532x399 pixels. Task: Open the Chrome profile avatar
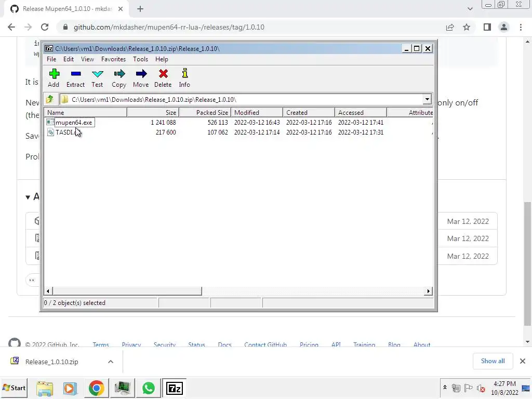(x=504, y=27)
